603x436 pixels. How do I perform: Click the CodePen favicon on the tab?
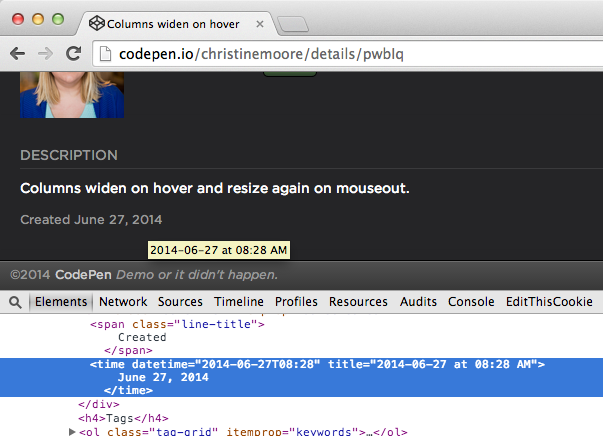tap(95, 22)
